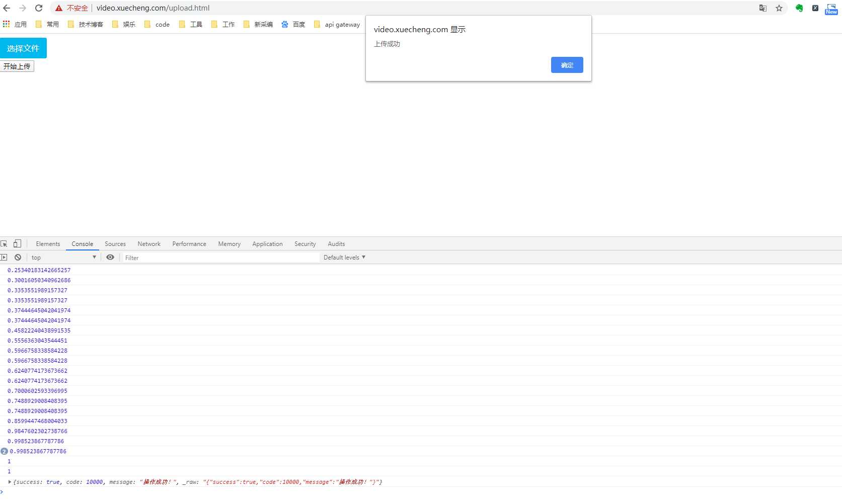Clear the console with the ban icon
This screenshot has width=842, height=504.
pyautogui.click(x=18, y=258)
